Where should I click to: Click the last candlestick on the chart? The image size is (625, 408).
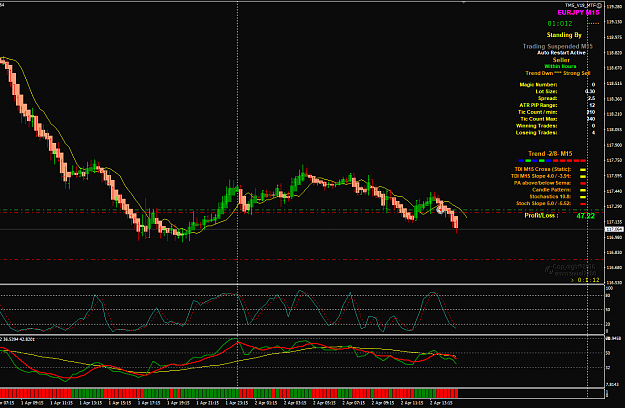click(456, 223)
